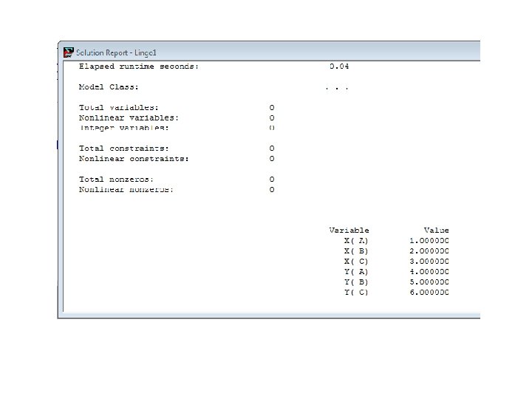Image resolution: width=532 pixels, height=399 pixels.
Task: Click the Variable column header
Action: [x=349, y=231]
